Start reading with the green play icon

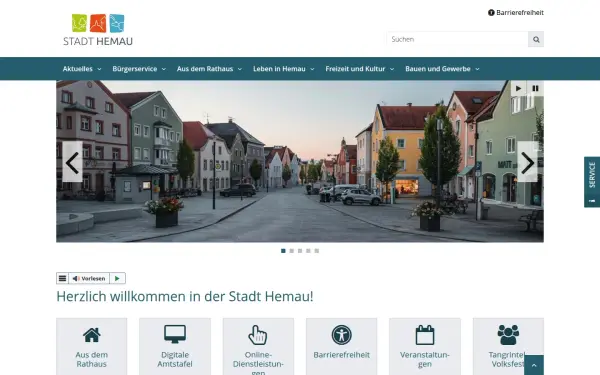pos(117,278)
